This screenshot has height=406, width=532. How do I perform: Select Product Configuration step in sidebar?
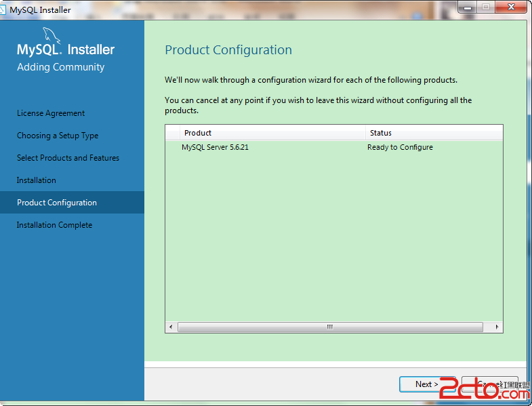[x=72, y=202]
